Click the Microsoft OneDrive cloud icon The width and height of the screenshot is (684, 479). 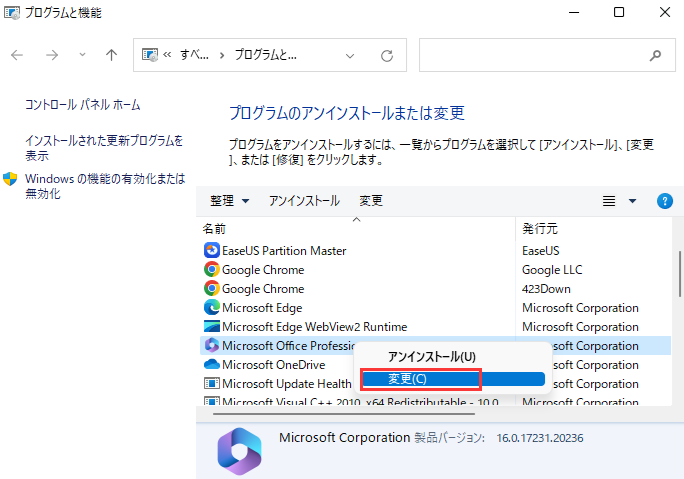pyautogui.click(x=211, y=365)
